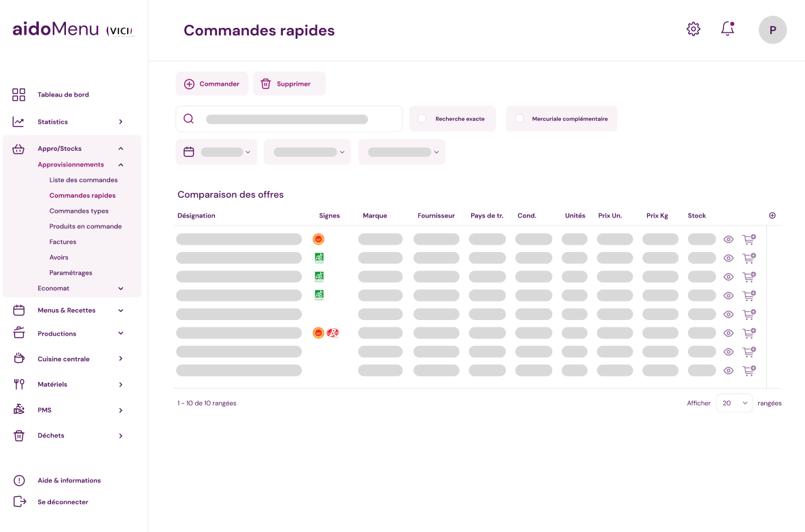This screenshot has width=805, height=532.
Task: Open Liste des commandes
Action: 84,180
